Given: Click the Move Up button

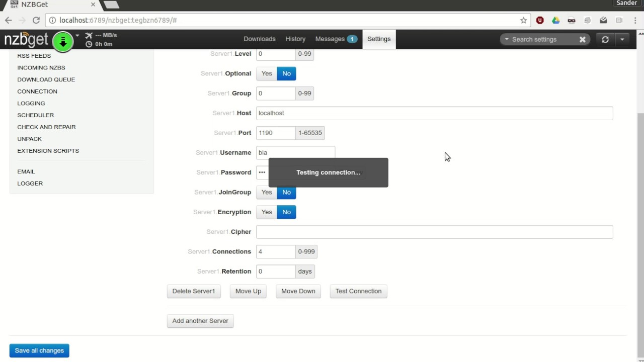Looking at the screenshot, I should pyautogui.click(x=248, y=291).
